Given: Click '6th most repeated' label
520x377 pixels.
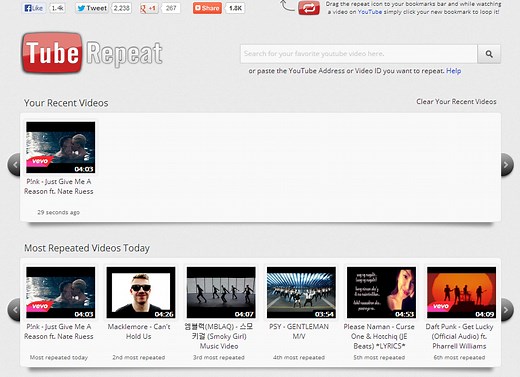Looking at the screenshot, I should click(x=459, y=357).
